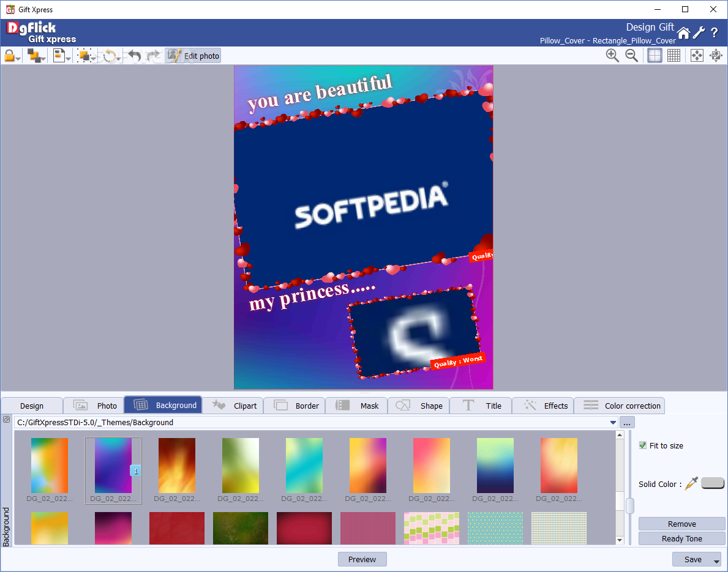Click the rotate icon in the toolbar
The image size is (728, 572).
click(110, 56)
